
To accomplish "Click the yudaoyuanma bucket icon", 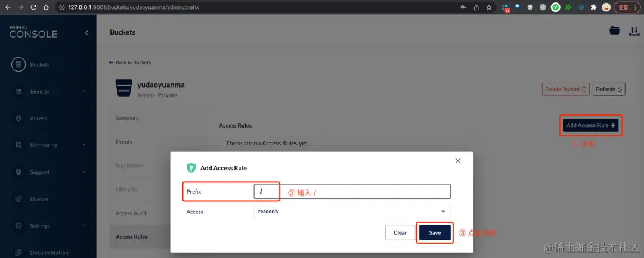I will 124,88.
